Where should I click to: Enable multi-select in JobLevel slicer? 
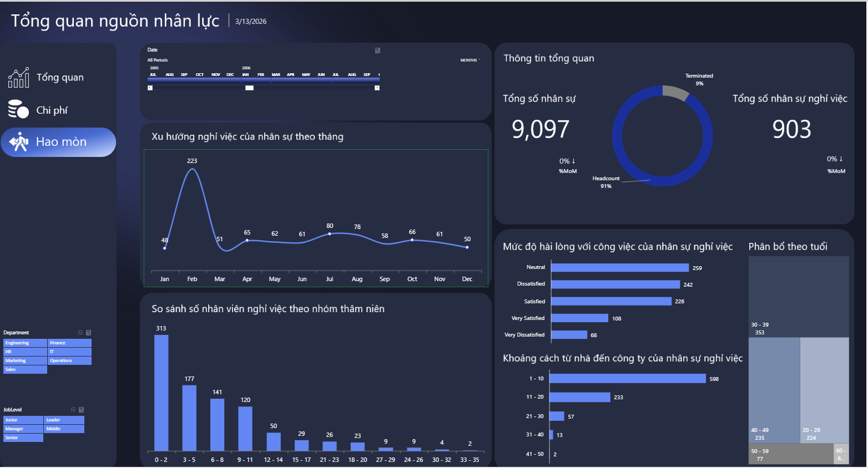pyautogui.click(x=73, y=410)
